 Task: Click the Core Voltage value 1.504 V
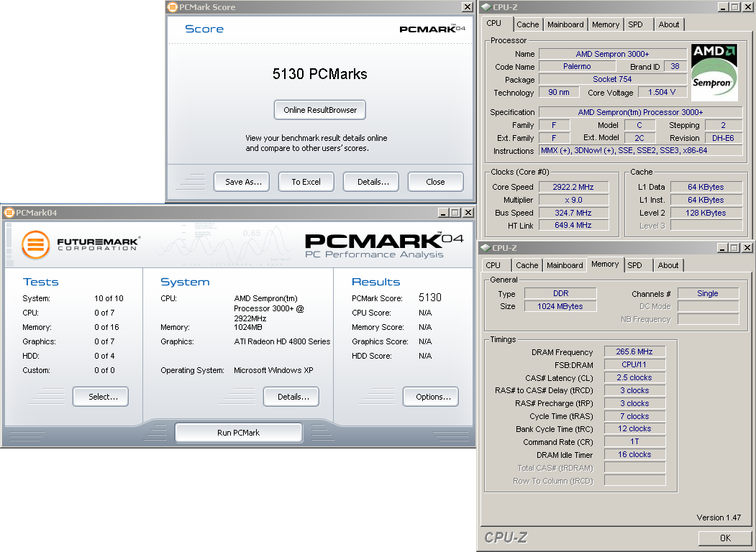pos(662,92)
